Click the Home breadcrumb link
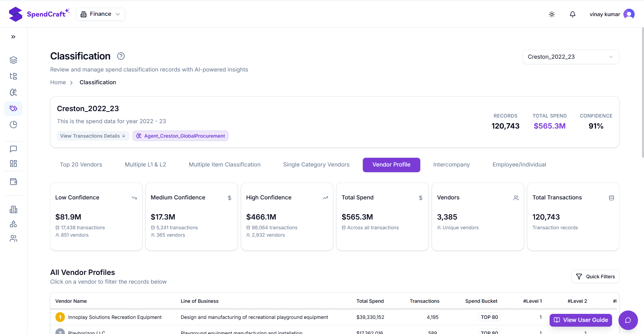The image size is (644, 334). pos(58,83)
